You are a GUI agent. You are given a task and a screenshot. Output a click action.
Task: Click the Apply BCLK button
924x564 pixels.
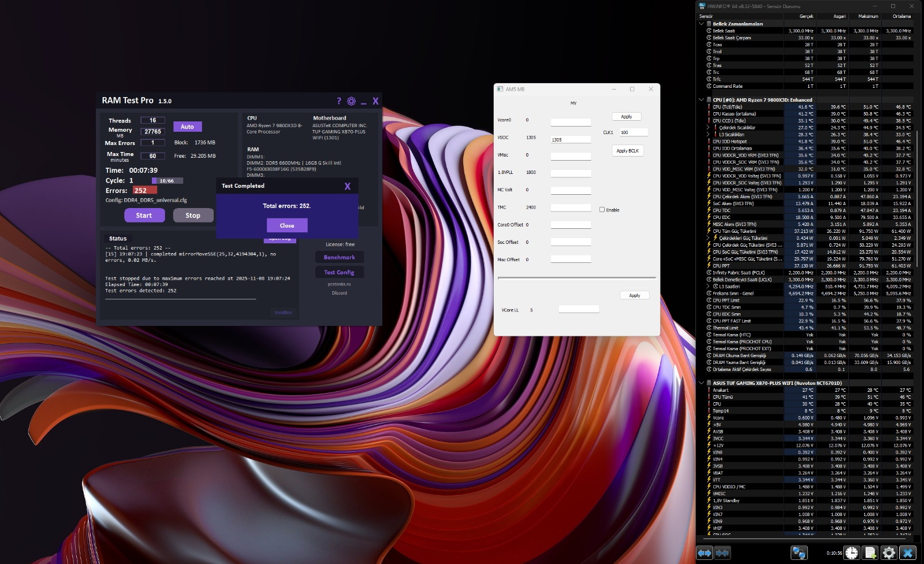click(628, 151)
